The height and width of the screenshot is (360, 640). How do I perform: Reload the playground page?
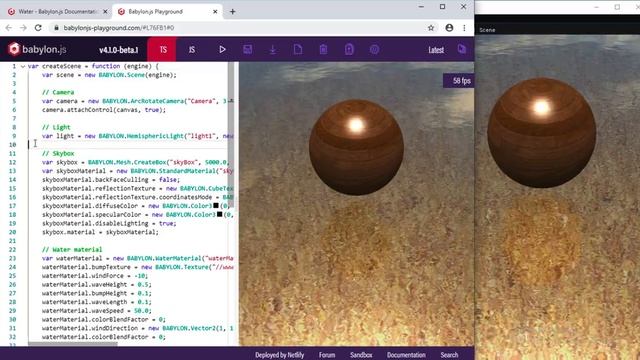[x=38, y=28]
